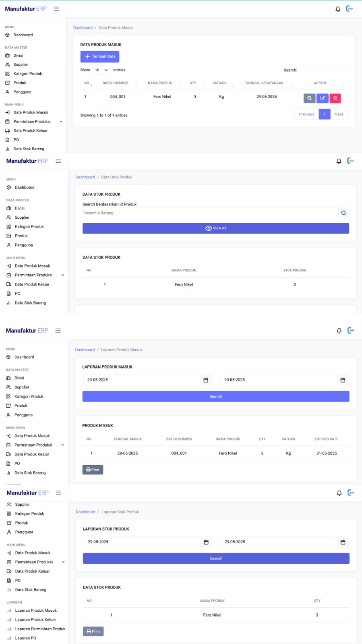Open calendar icon for Laporan Stok Produk end date

[x=343, y=542]
